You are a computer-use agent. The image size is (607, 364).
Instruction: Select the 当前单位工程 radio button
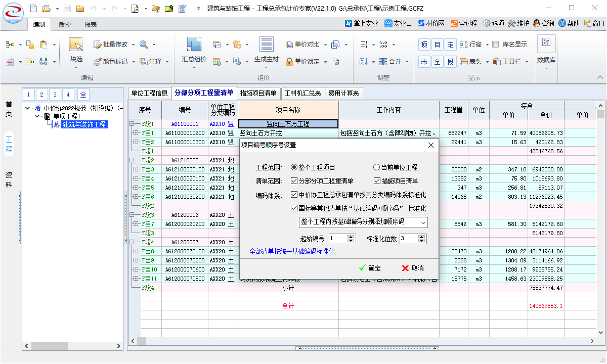pyautogui.click(x=376, y=167)
